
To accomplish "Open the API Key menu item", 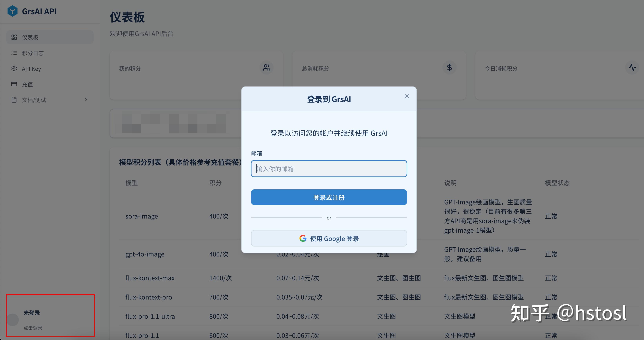I will pyautogui.click(x=31, y=69).
